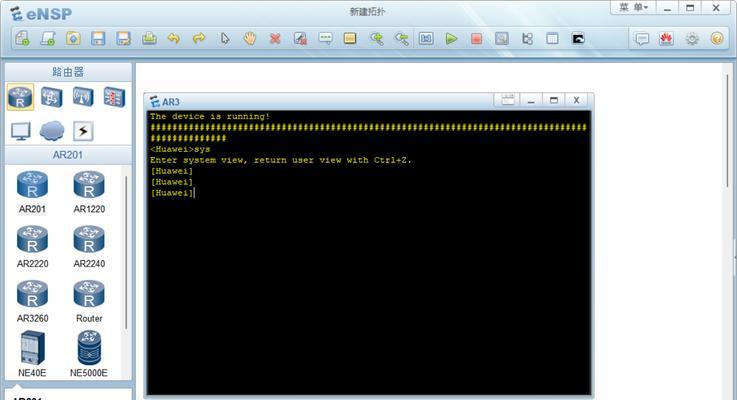This screenshot has height=400, width=737.
Task: Pick the generic Router model
Action: pos(89,301)
